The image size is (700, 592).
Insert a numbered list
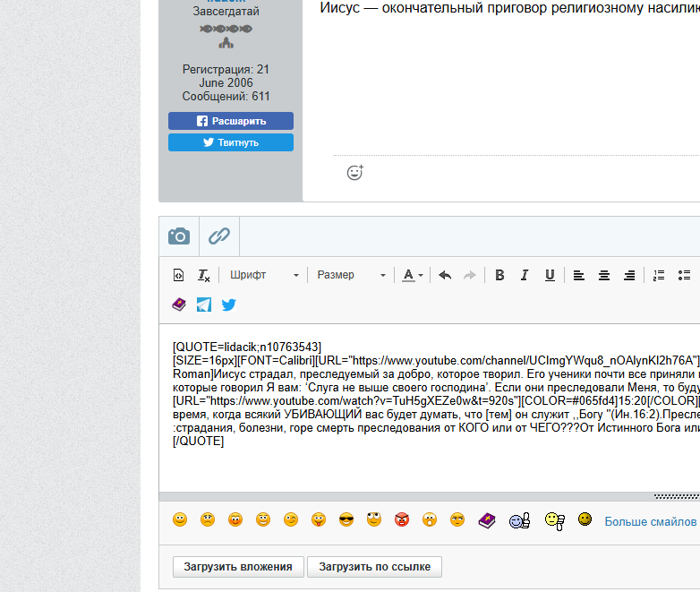tap(660, 275)
